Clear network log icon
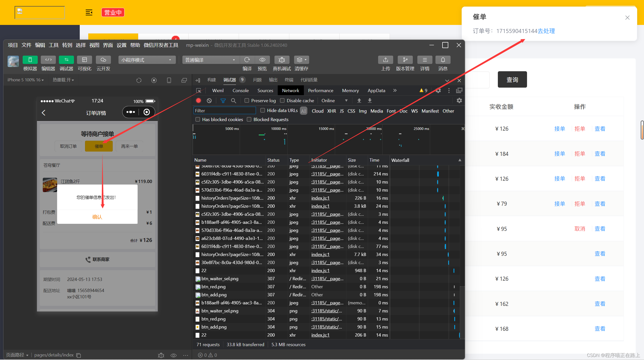Screen dimensions: 644x360 (209, 101)
